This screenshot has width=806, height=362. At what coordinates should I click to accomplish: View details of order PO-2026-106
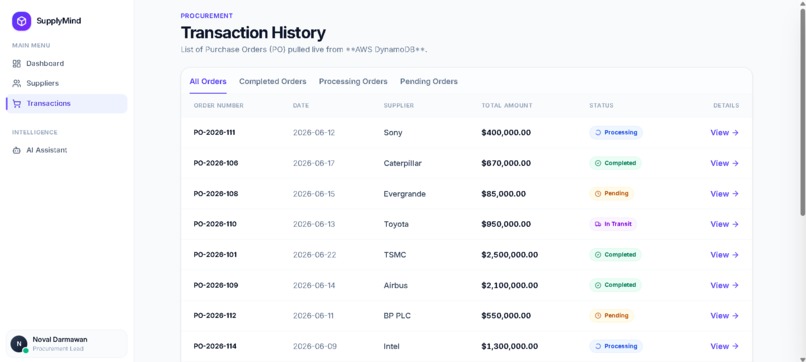(724, 163)
